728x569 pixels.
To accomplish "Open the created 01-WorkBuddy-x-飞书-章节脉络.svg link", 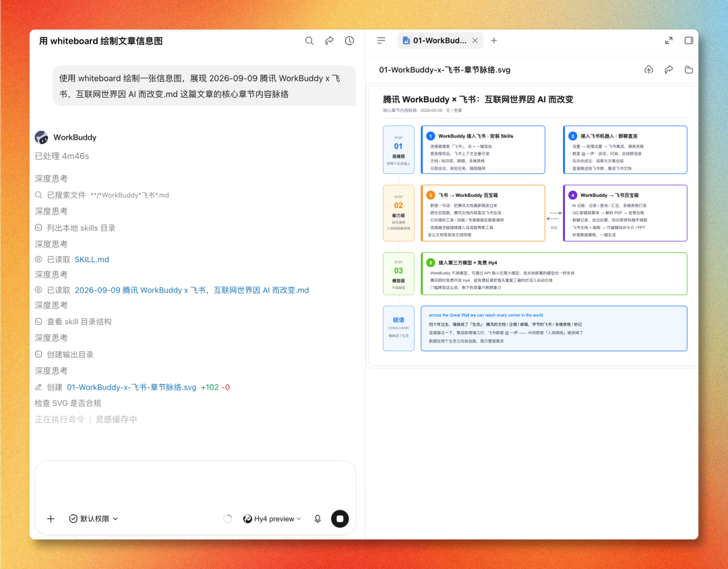I will 131,388.
